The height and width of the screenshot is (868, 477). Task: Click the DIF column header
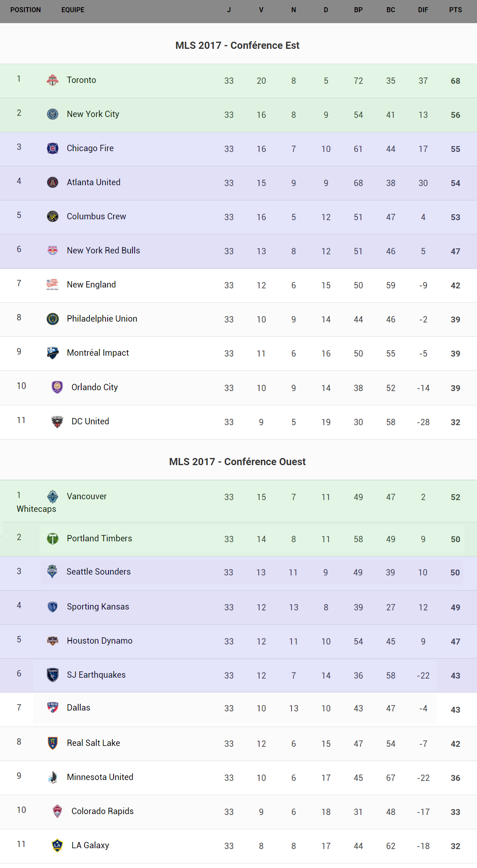tap(423, 10)
